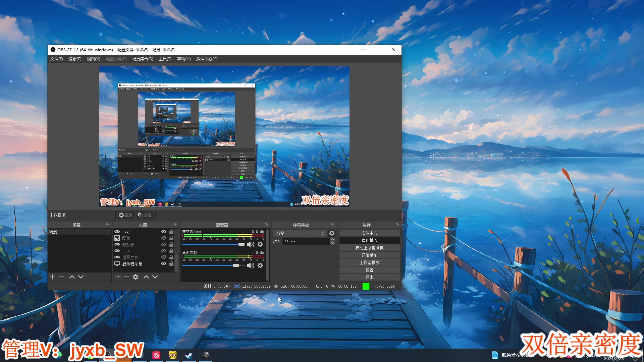This screenshot has height=362, width=644.
Task: Mute the 麦克风/Aux speaker icon
Action: pos(250,244)
